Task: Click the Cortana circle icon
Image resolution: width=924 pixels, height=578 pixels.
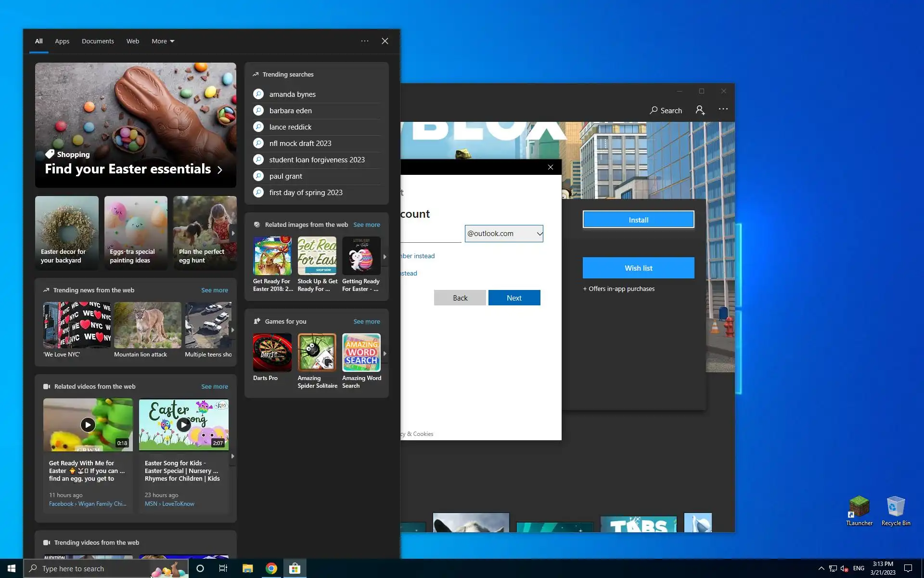Action: [x=200, y=568]
